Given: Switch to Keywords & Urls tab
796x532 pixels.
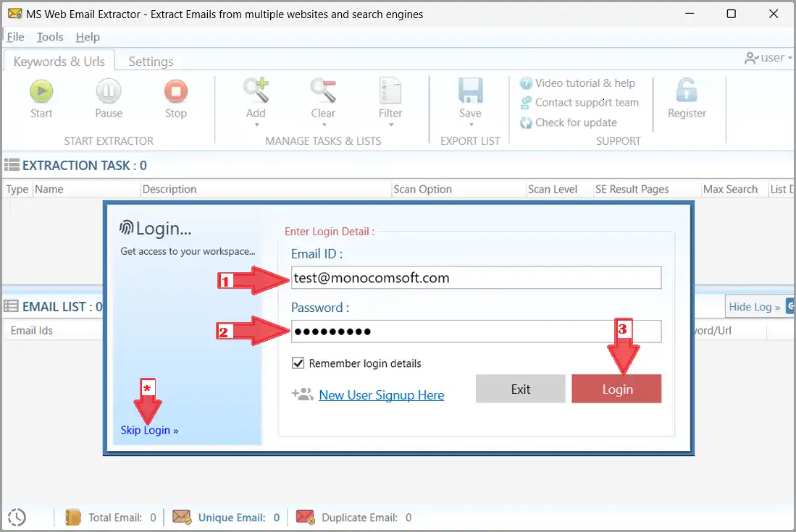Looking at the screenshot, I should 59,62.
